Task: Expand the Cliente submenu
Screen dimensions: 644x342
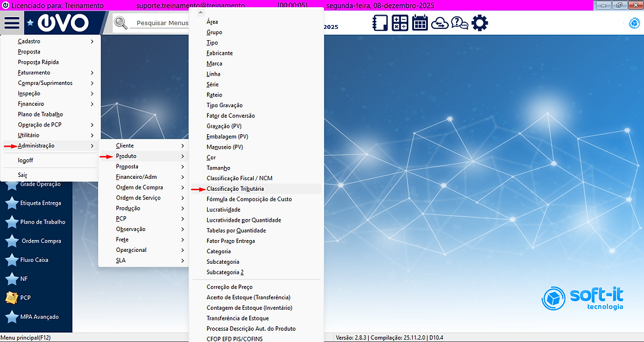Action: coord(144,146)
